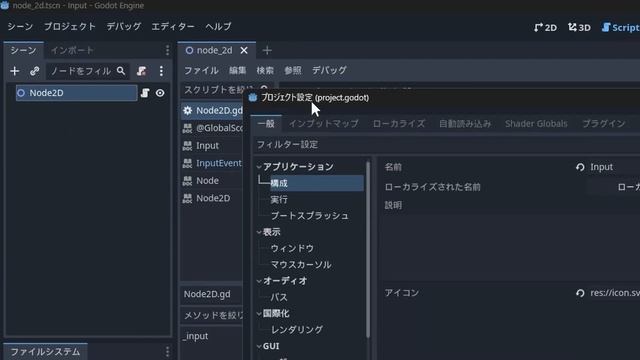This screenshot has width=640, height=360.
Task: Close the node_2d scene tab
Action: (244, 50)
